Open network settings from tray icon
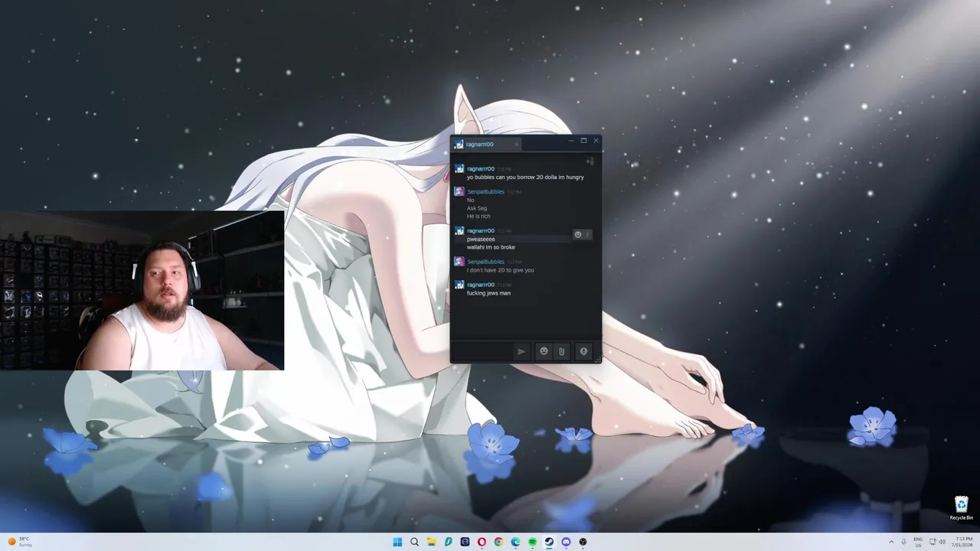The height and width of the screenshot is (551, 980). coord(933,542)
